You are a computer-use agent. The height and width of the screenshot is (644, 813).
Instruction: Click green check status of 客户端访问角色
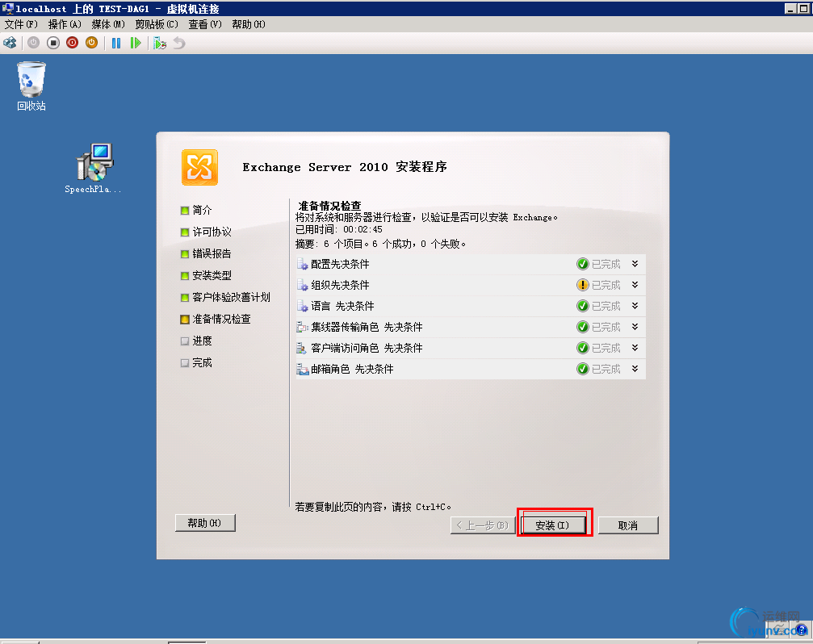(583, 348)
